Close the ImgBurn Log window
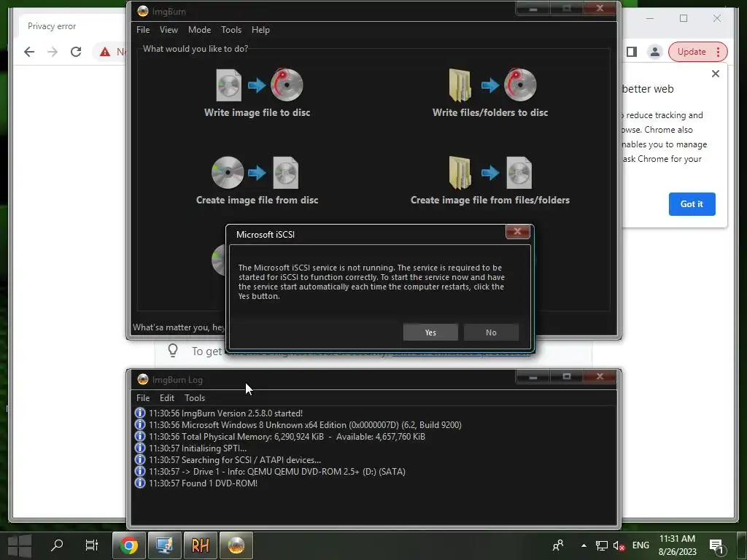This screenshot has width=747, height=560. 600,377
